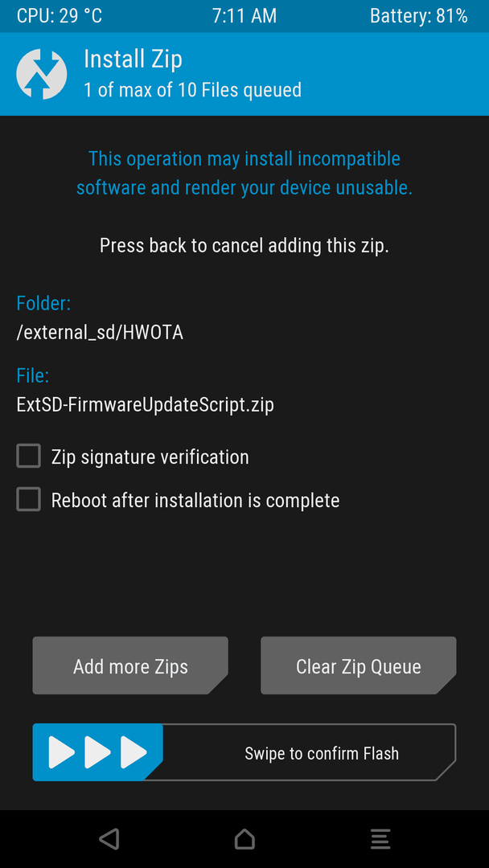Tap the Swipe to confirm Flash text

(322, 753)
